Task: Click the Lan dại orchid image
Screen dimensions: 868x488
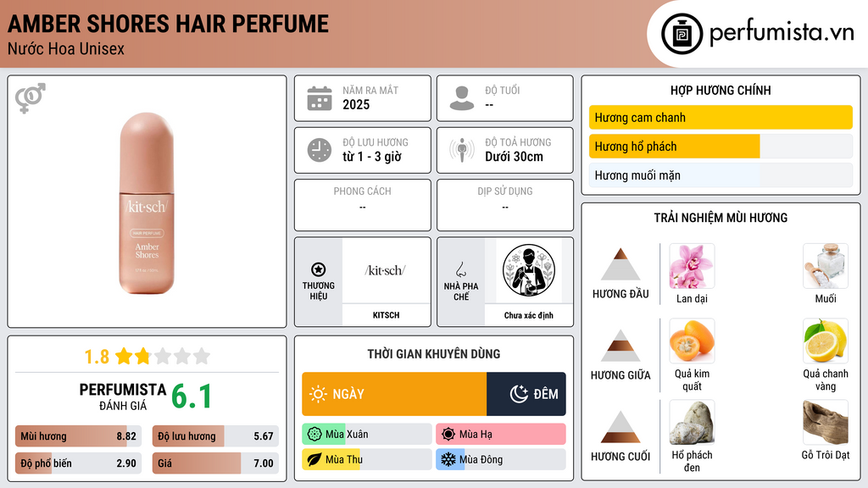Action: click(692, 266)
